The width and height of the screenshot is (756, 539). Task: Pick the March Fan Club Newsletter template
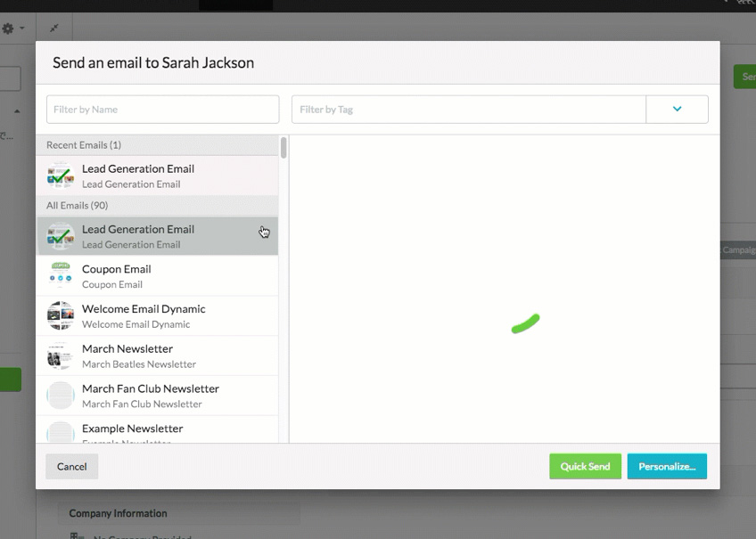point(157,396)
